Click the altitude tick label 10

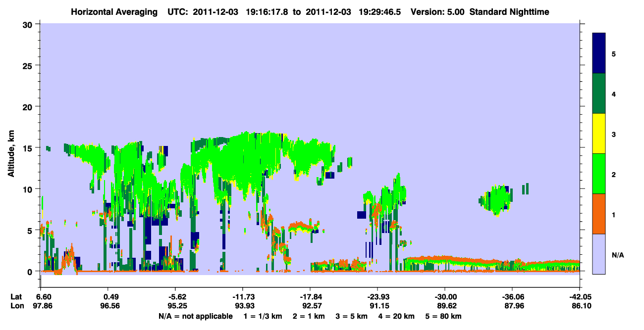(x=28, y=189)
